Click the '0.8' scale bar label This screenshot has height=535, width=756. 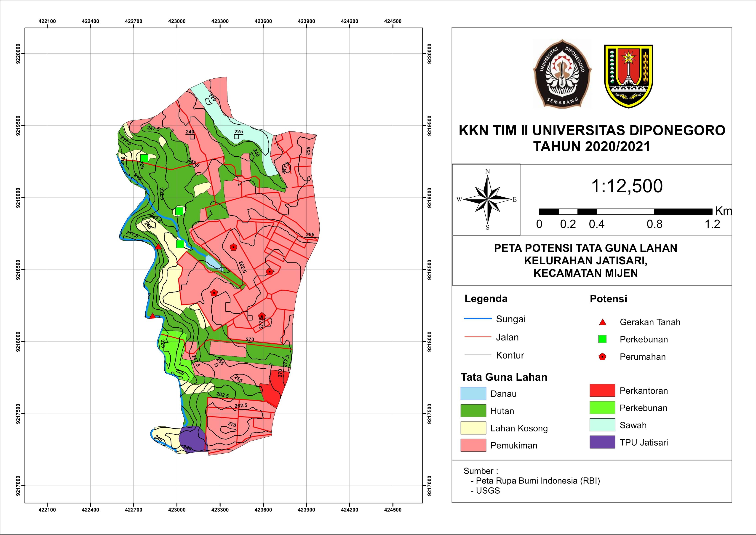(x=654, y=224)
